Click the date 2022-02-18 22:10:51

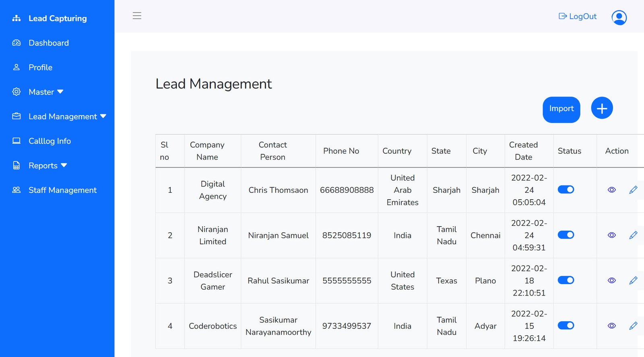529,281
